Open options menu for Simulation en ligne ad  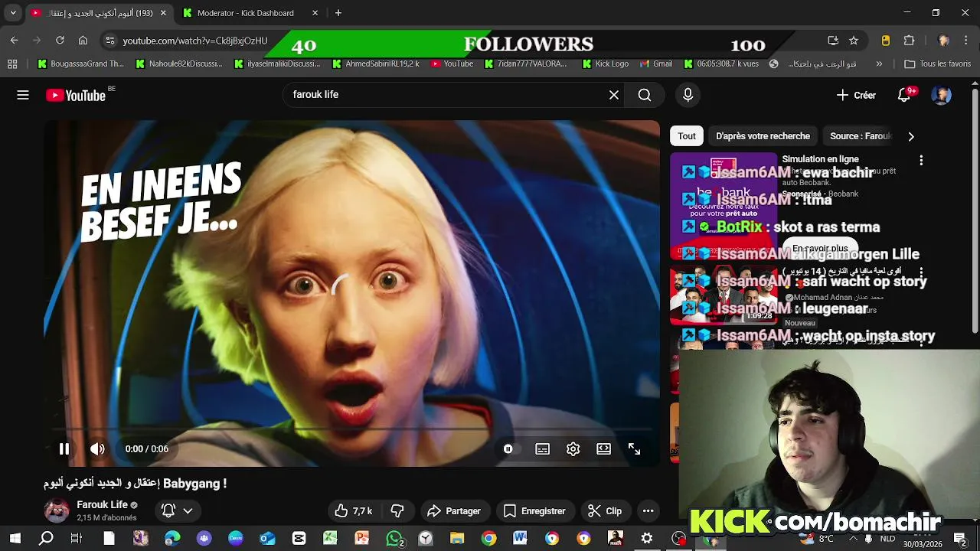(921, 161)
